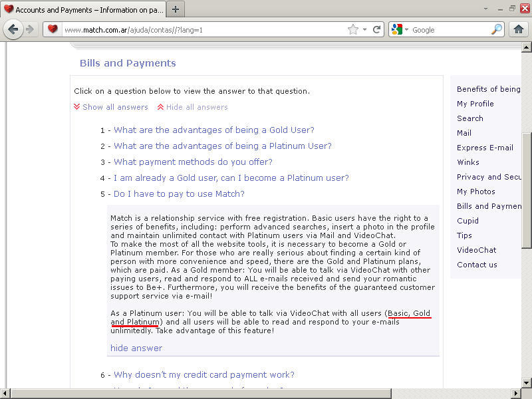Open 'can I become a Platinum user?' question

[231, 178]
